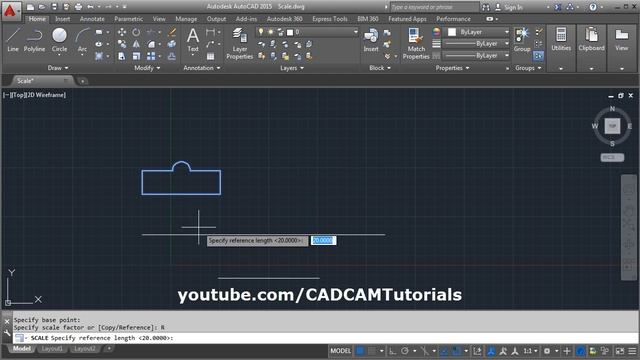This screenshot has width=640, height=360.
Task: Toggle Clean Screen icon in status bar
Action: click(x=620, y=351)
